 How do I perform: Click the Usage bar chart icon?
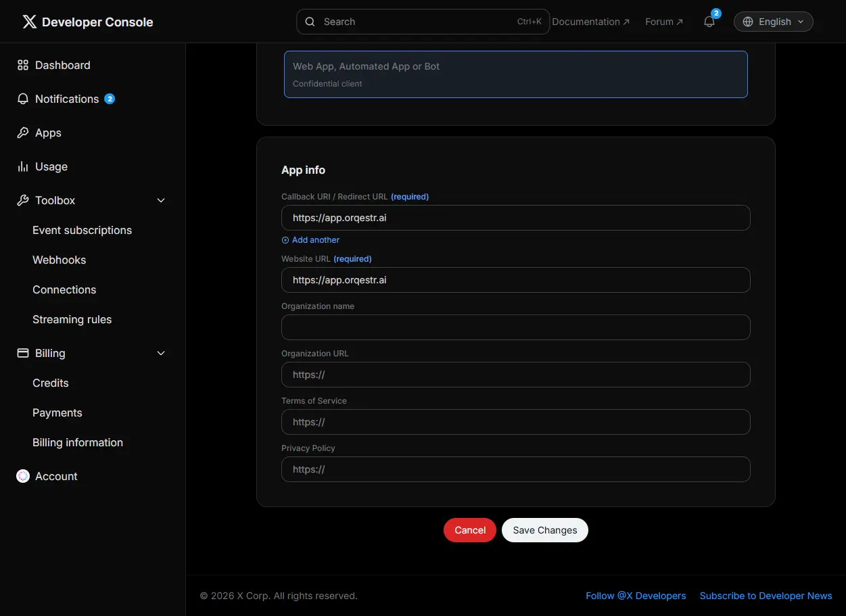pyautogui.click(x=23, y=166)
